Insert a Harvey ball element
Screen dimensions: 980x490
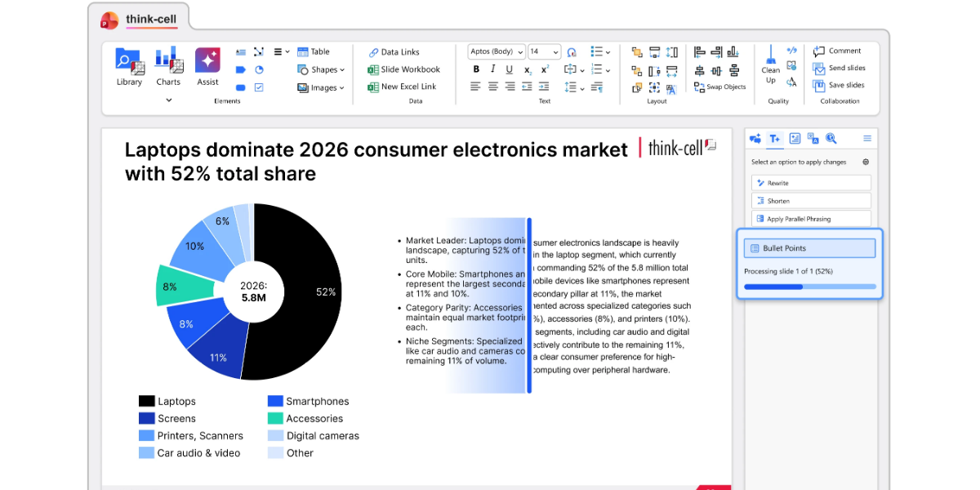(x=259, y=69)
